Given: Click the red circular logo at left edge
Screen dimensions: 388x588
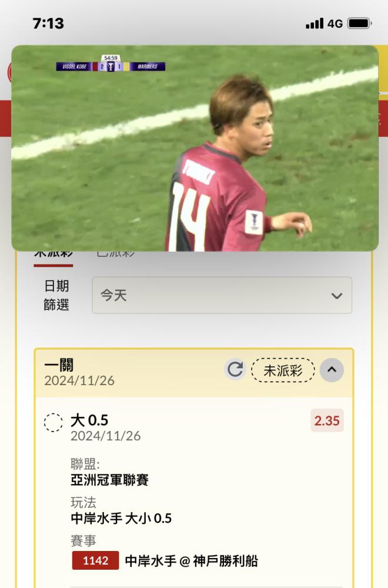Looking at the screenshot, I should pos(9,71).
